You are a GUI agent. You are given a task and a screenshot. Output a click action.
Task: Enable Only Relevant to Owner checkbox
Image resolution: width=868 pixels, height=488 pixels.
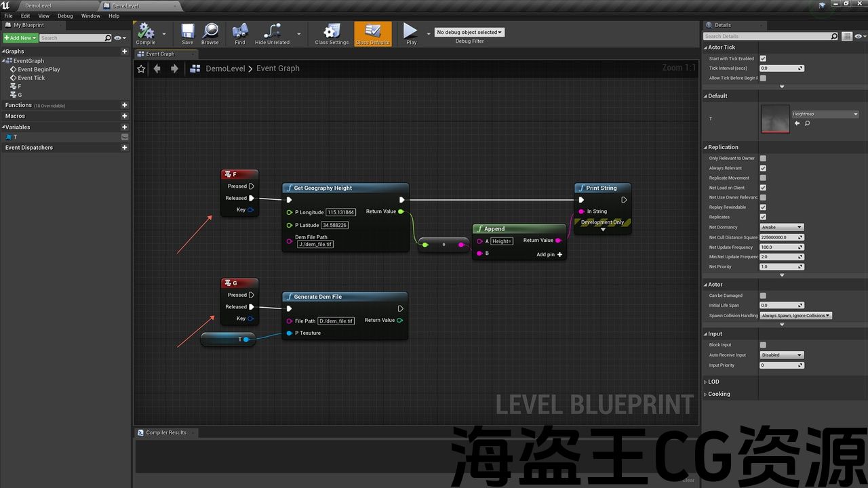763,159
